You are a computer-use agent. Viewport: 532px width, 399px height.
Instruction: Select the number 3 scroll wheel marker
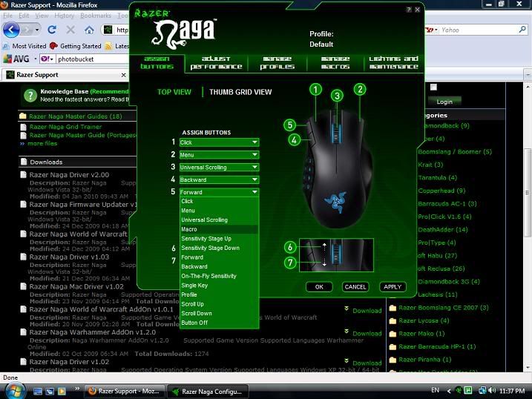click(x=337, y=96)
